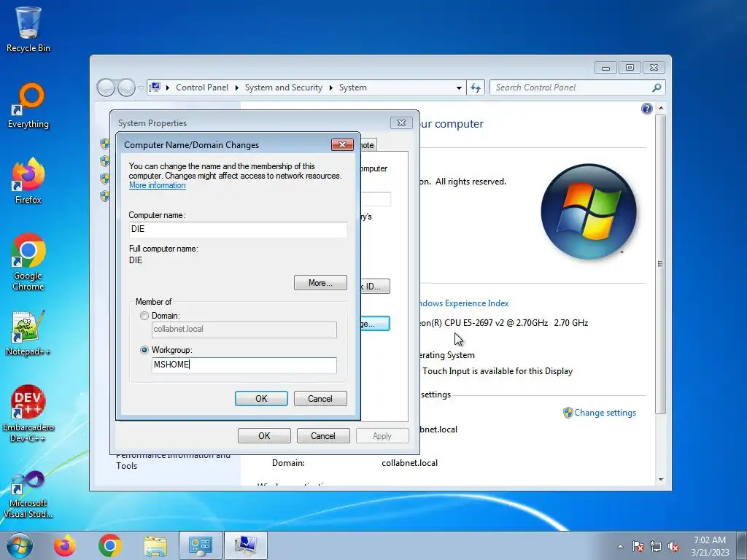
Task: Show hidden system tray icons
Action: coord(620,546)
